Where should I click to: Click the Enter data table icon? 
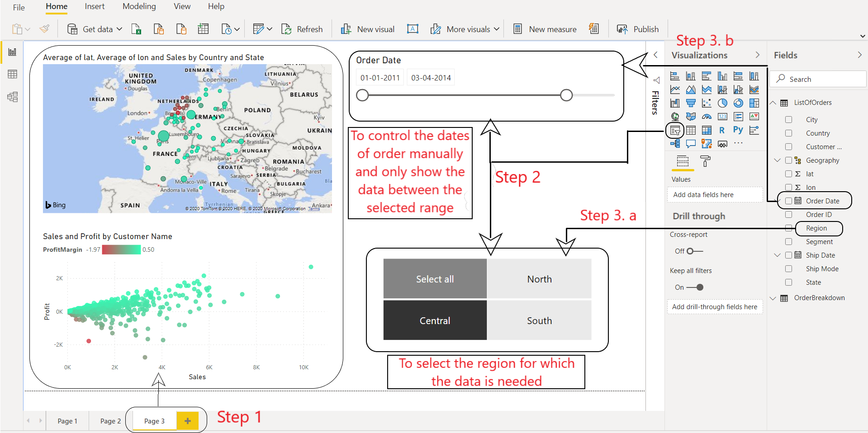coord(203,29)
